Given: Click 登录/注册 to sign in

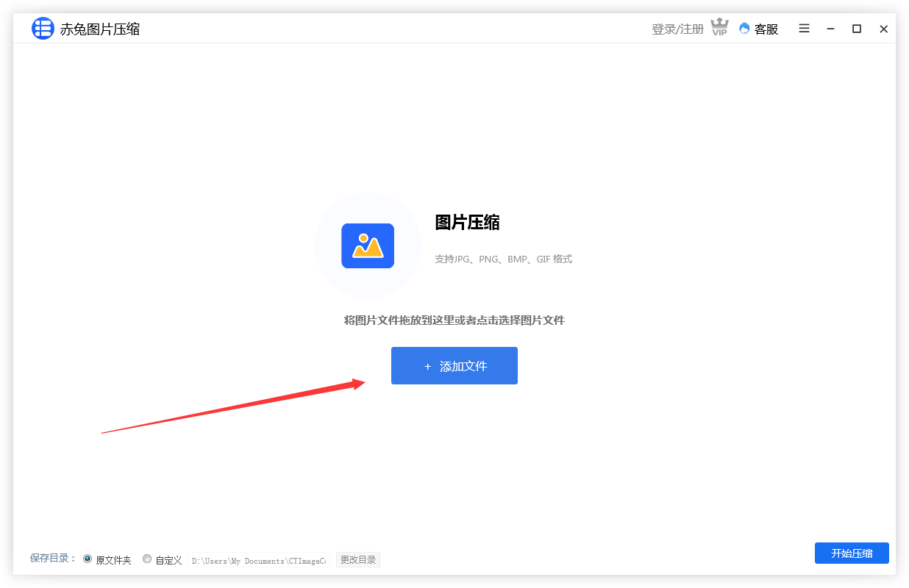Looking at the screenshot, I should click(677, 29).
